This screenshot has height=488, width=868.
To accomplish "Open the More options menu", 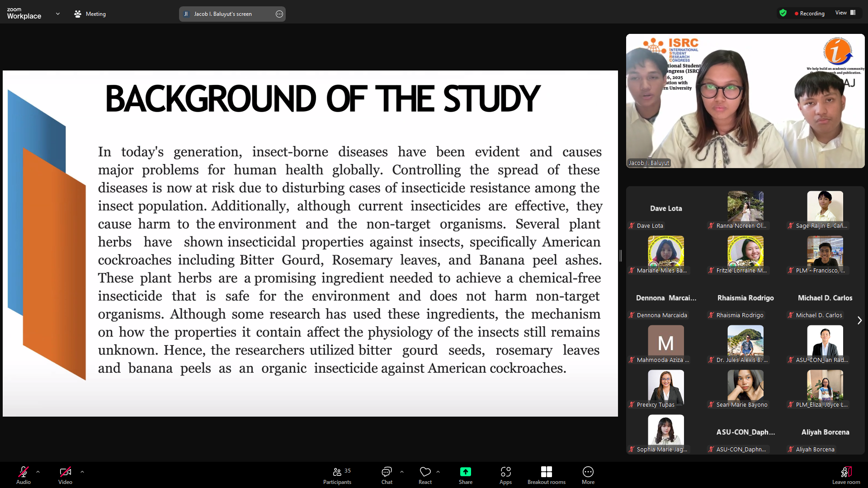I will tap(588, 475).
